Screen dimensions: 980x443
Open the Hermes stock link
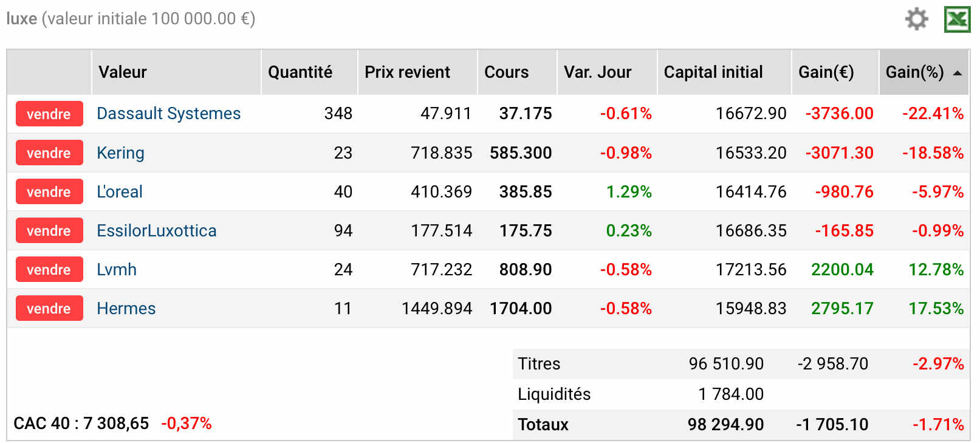[x=126, y=308]
